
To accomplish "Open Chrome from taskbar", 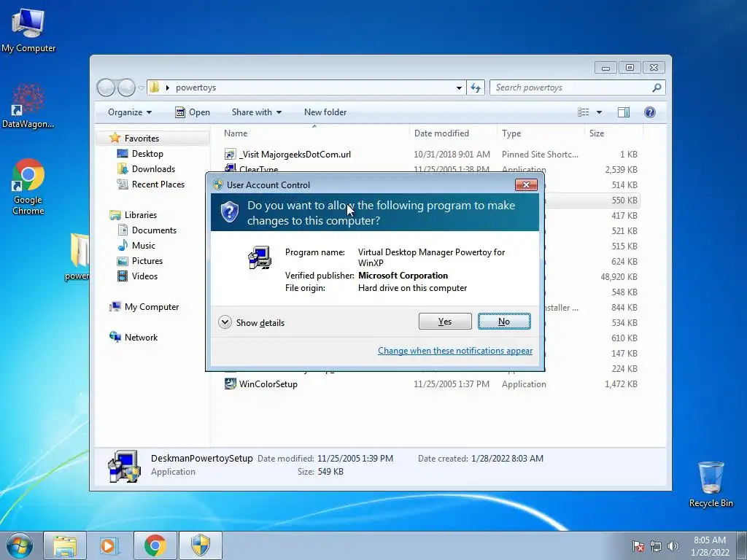I will point(155,545).
